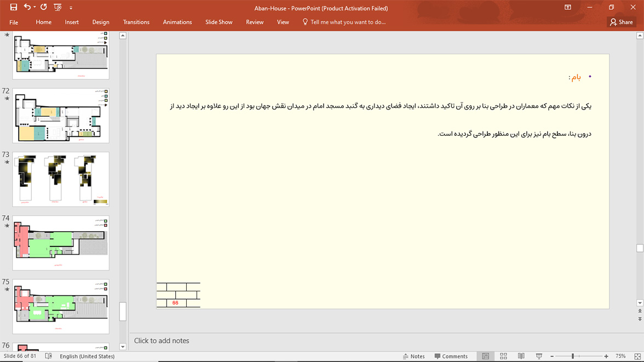Save the presentation with the floppy icon

tap(14, 7)
